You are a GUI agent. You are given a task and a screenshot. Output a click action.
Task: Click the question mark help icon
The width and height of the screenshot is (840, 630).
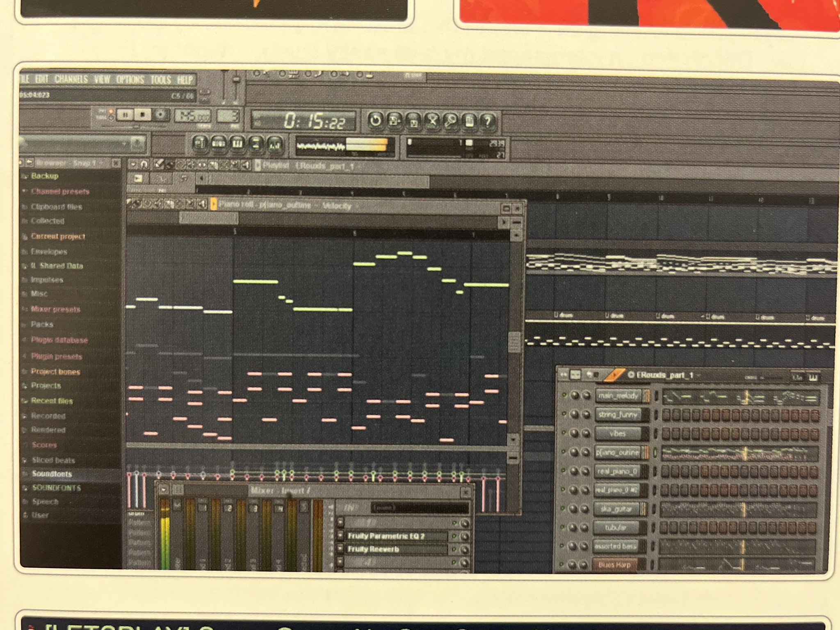[x=487, y=121]
